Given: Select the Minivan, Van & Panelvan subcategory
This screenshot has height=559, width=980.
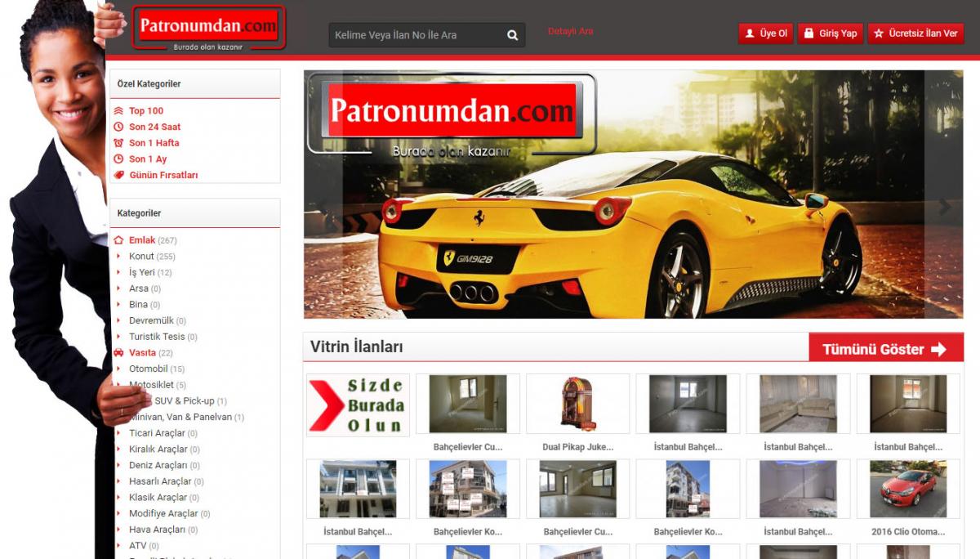Looking at the screenshot, I should (180, 417).
